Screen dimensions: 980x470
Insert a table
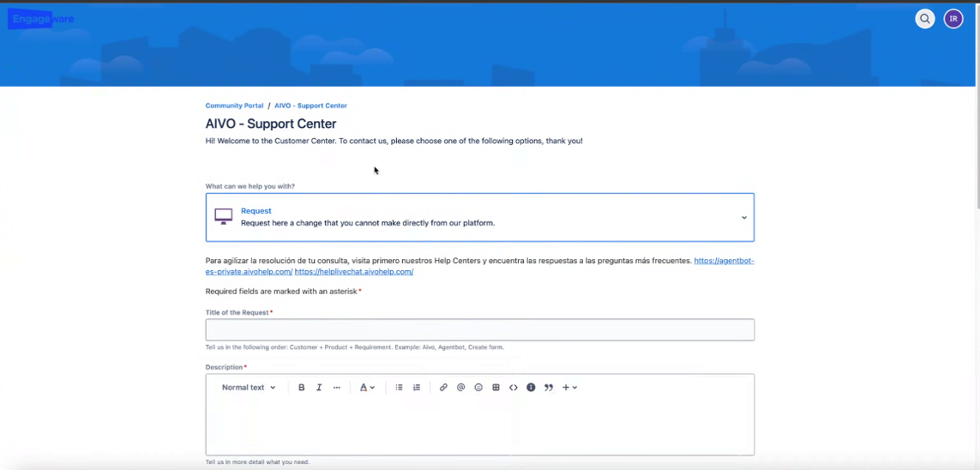pos(496,388)
